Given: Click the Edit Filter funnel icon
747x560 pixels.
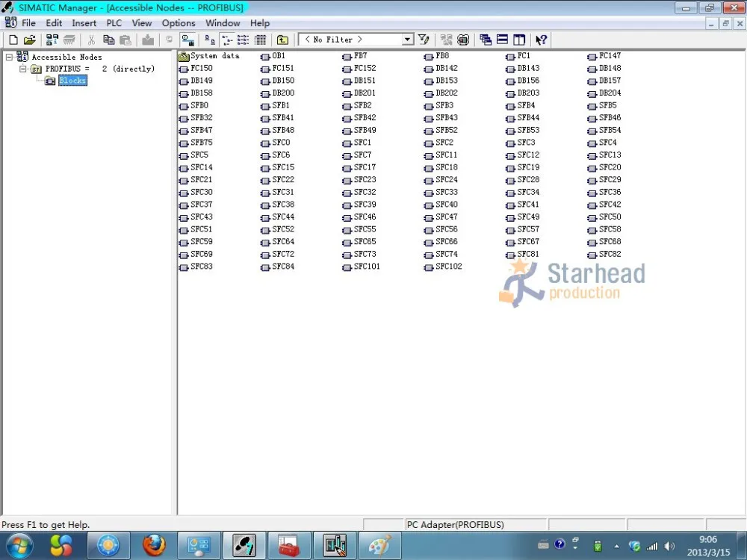Looking at the screenshot, I should coord(424,40).
